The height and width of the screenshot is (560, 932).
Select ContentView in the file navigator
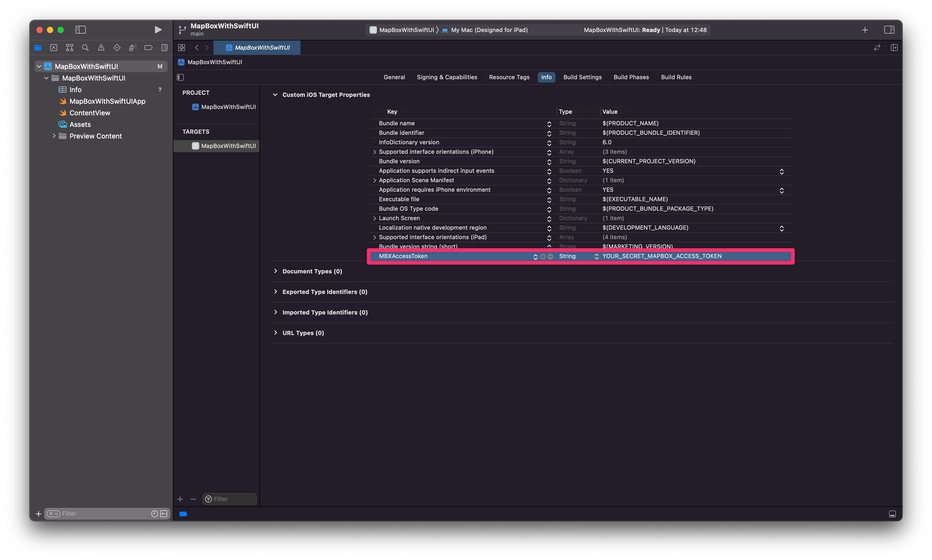[89, 113]
